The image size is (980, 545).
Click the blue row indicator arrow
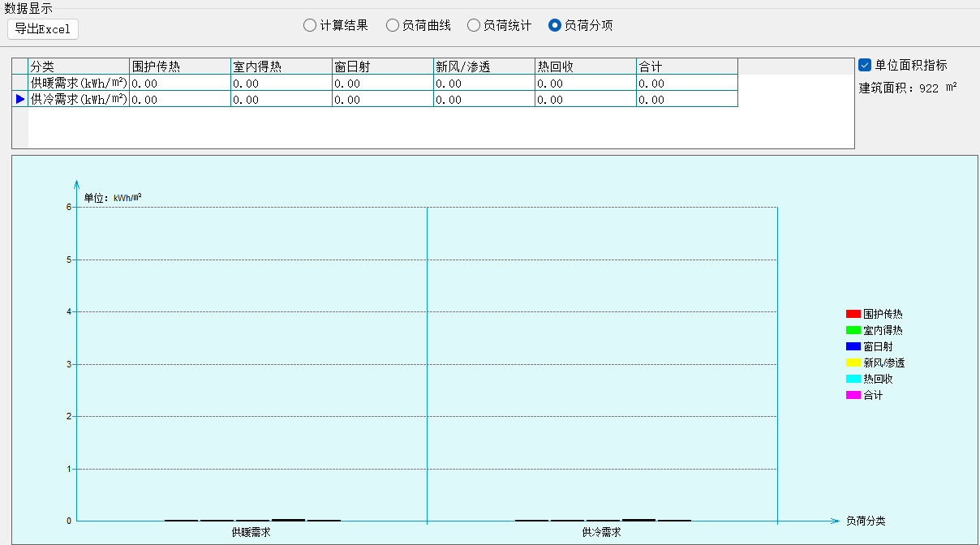tap(20, 99)
